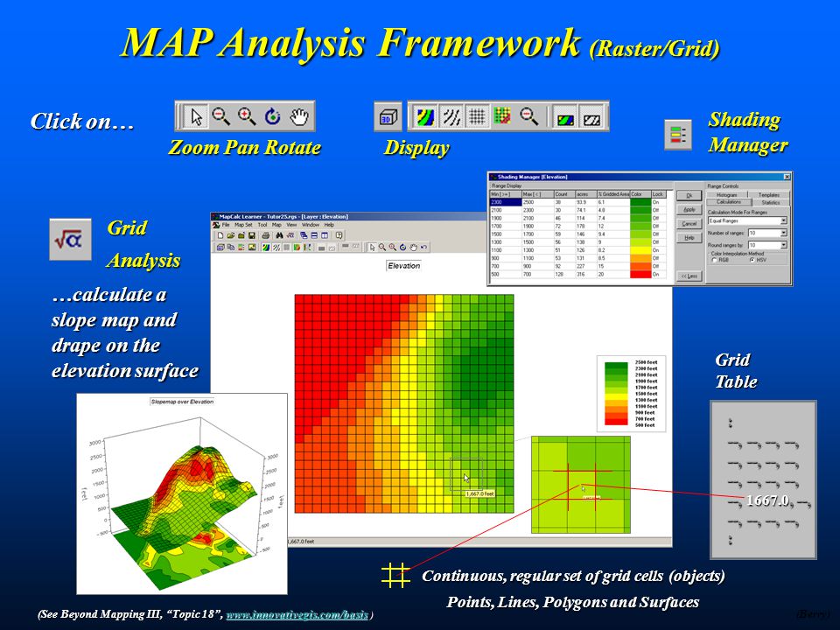Toggle Lock value for the 500 range row
This screenshot has width=840, height=630.
658,274
